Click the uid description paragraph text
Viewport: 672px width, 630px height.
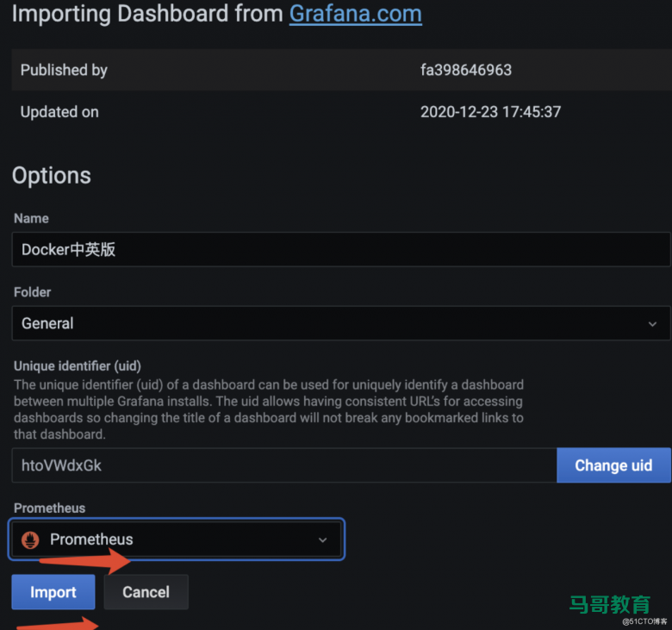tap(269, 409)
